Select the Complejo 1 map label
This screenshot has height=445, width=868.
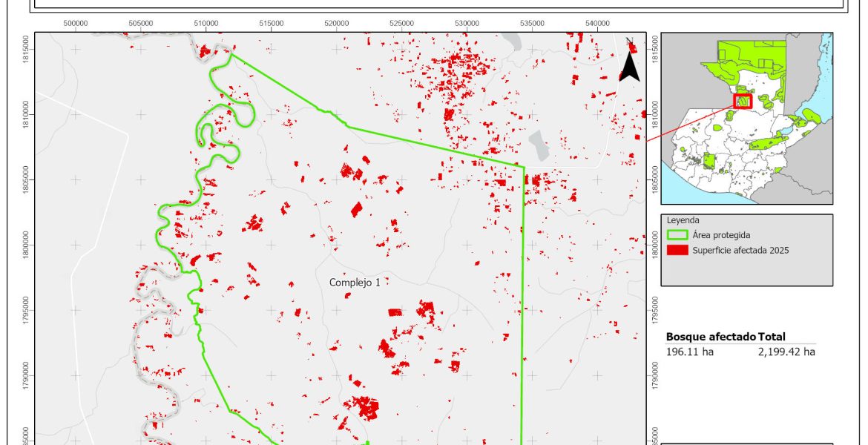[x=359, y=283]
